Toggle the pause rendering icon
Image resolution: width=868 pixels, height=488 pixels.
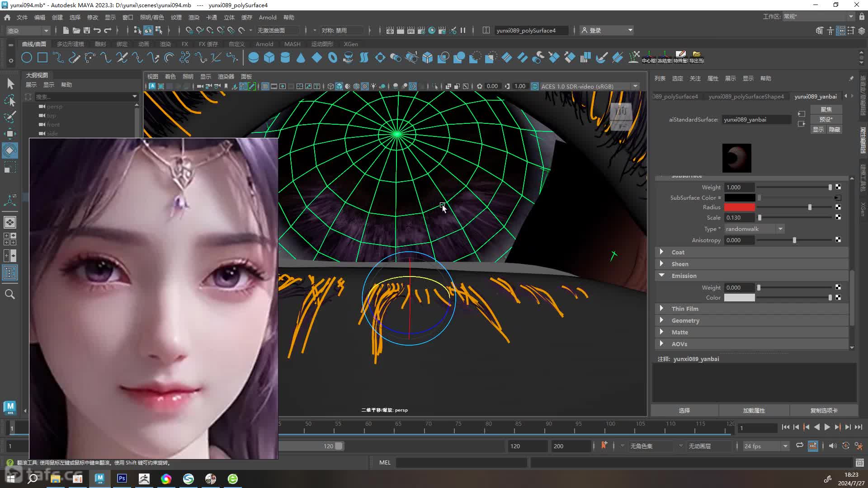click(463, 30)
